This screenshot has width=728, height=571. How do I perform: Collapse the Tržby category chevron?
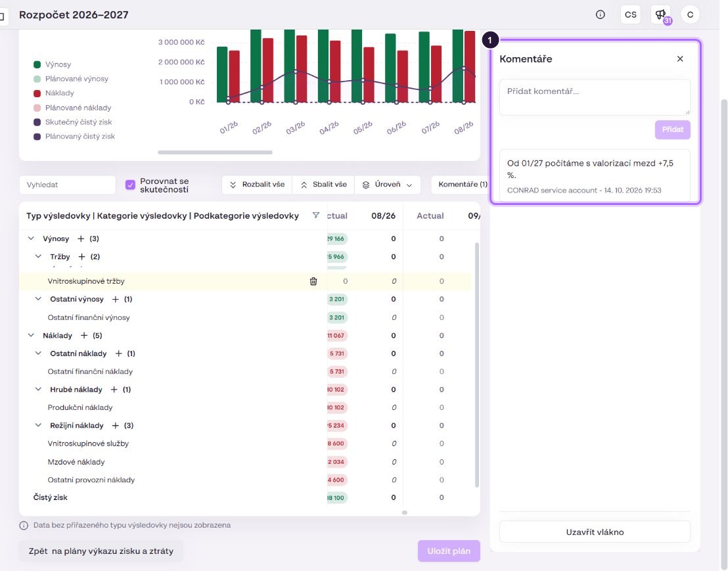(x=39, y=257)
